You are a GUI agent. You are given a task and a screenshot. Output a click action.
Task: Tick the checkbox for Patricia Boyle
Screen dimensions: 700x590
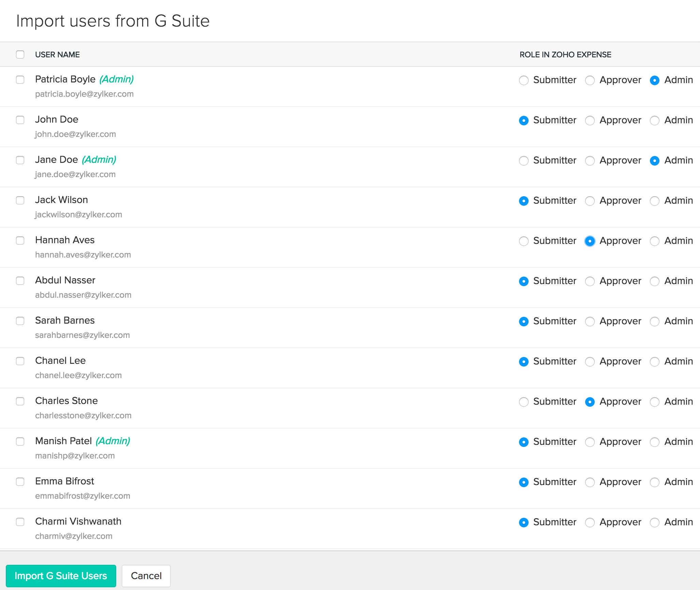[20, 80]
